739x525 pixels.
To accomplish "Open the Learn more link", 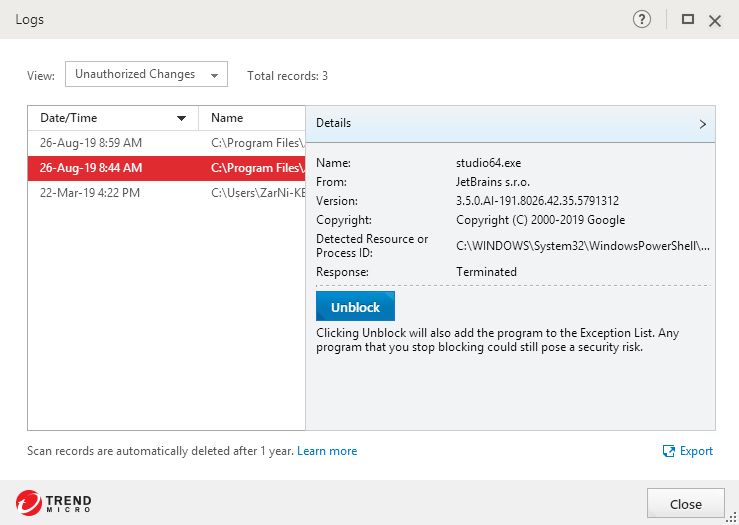I will (327, 451).
